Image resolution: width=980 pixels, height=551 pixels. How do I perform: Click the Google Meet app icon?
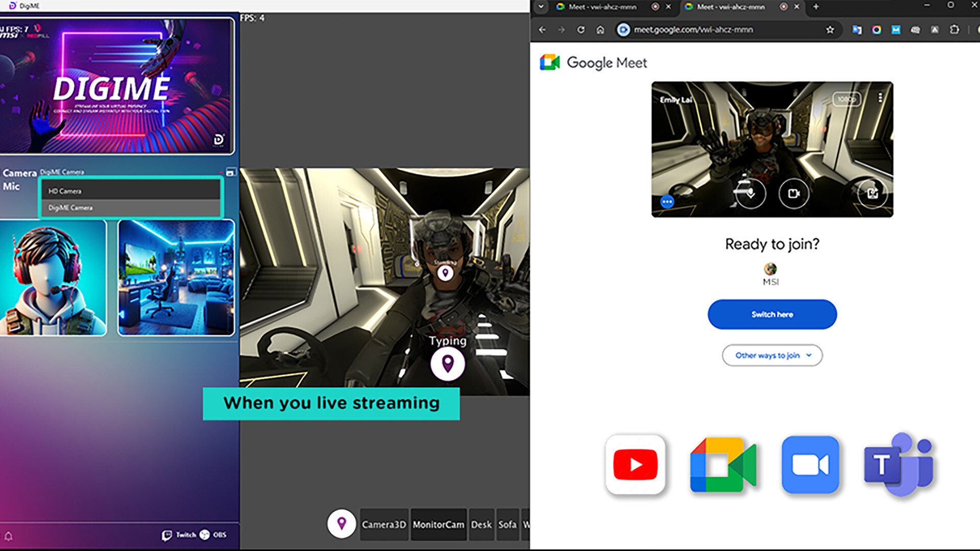click(x=723, y=465)
